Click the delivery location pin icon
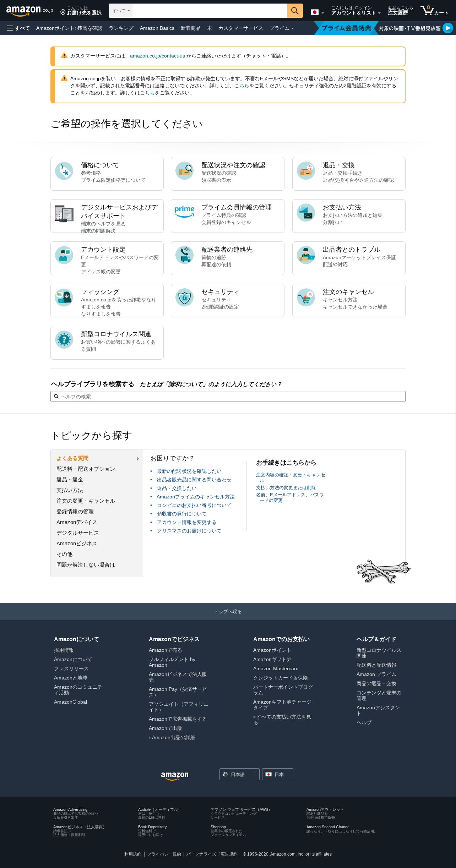Viewport: 456px width, 868px height. (x=63, y=12)
